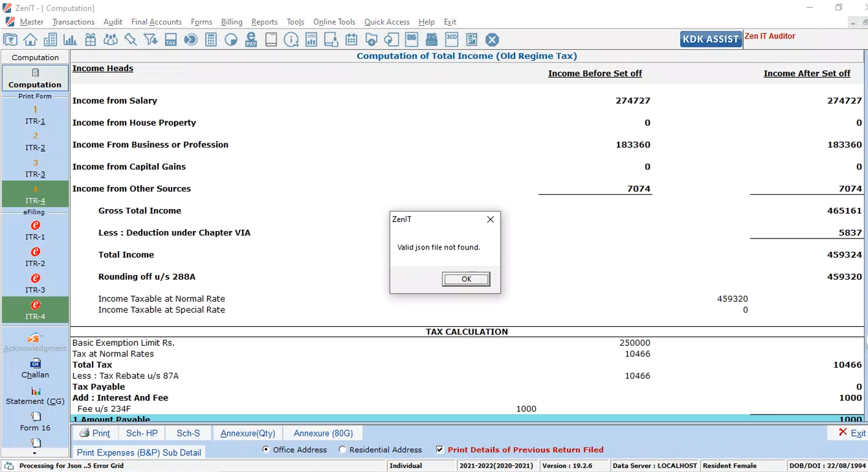Uncheck Print Details of Previous Return Filed
The image size is (868, 472).
440,449
